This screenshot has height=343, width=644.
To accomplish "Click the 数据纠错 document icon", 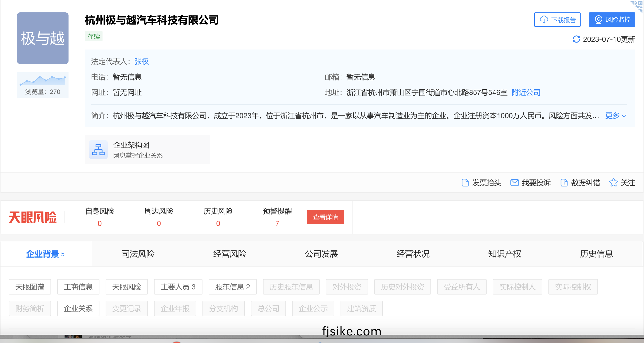I will [x=564, y=183].
